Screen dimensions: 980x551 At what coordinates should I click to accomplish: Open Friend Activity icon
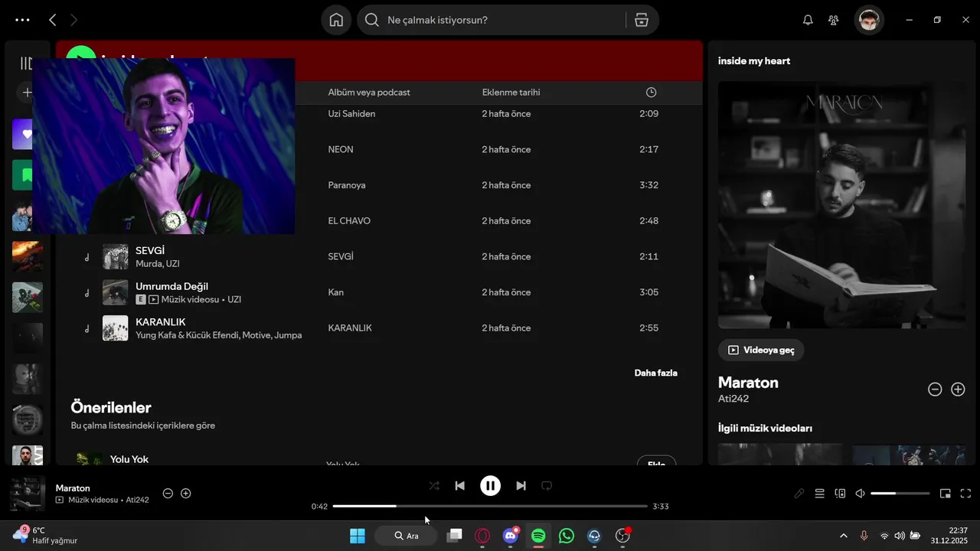click(x=834, y=20)
